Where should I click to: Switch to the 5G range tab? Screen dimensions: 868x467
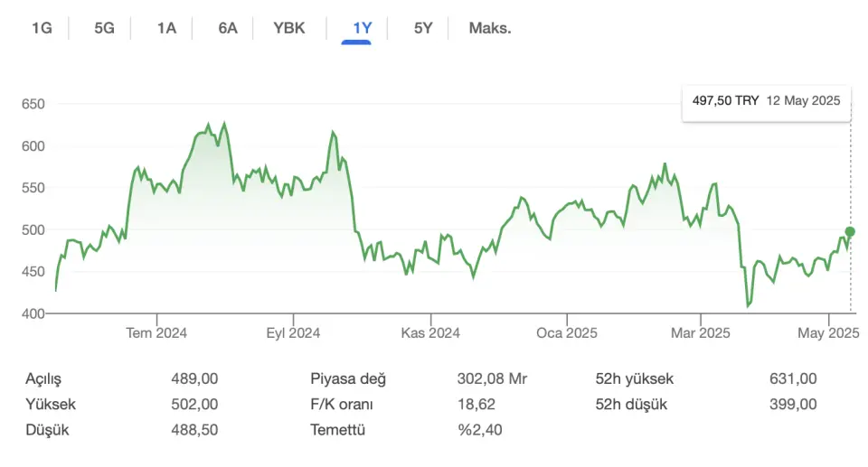coord(104,28)
